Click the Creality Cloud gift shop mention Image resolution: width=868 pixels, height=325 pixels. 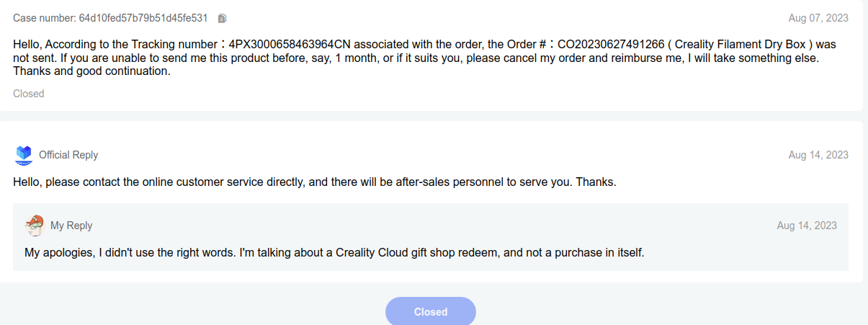pyautogui.click(x=424, y=253)
